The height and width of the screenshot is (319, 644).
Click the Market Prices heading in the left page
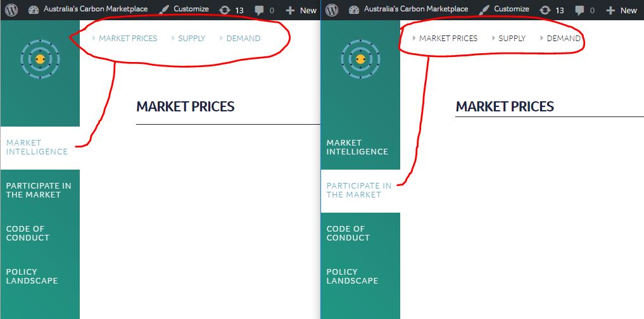tap(186, 107)
